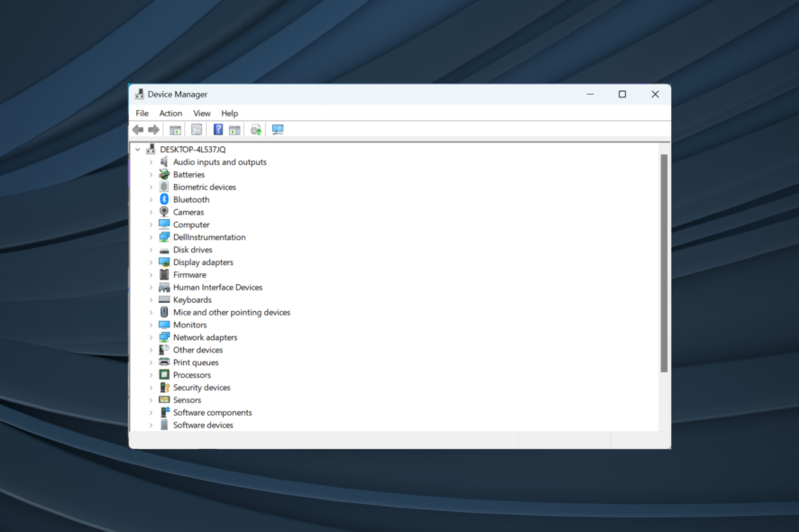
Task: Open the Action menu
Action: click(x=170, y=113)
